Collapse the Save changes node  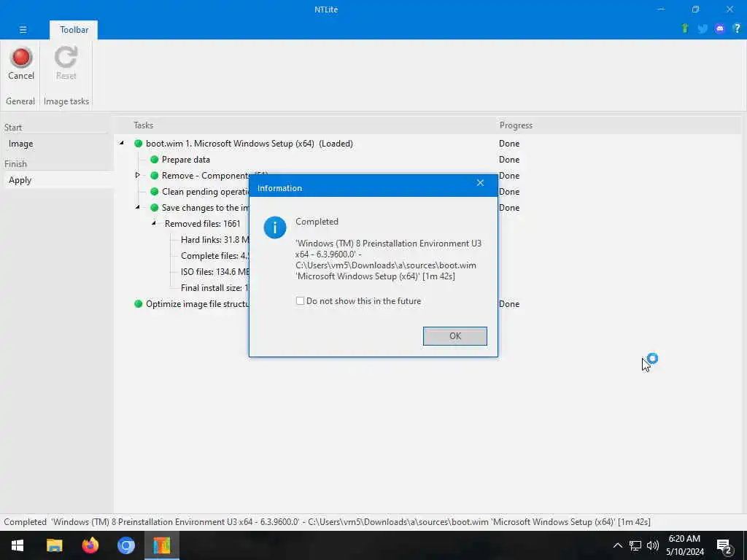138,207
